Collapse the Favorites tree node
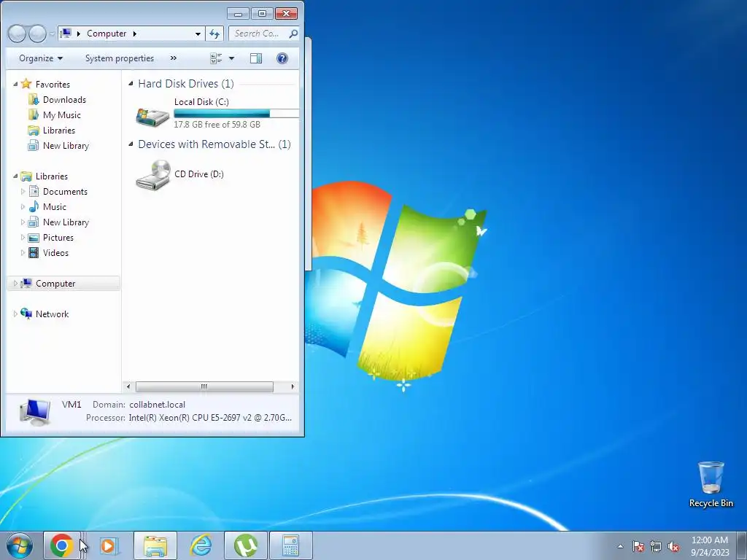The image size is (747, 560). (x=15, y=84)
